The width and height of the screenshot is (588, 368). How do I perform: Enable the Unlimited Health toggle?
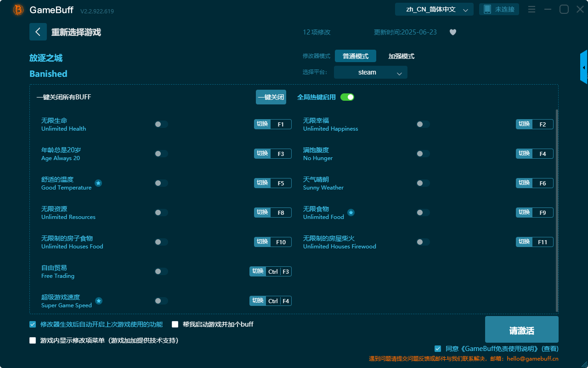click(161, 124)
